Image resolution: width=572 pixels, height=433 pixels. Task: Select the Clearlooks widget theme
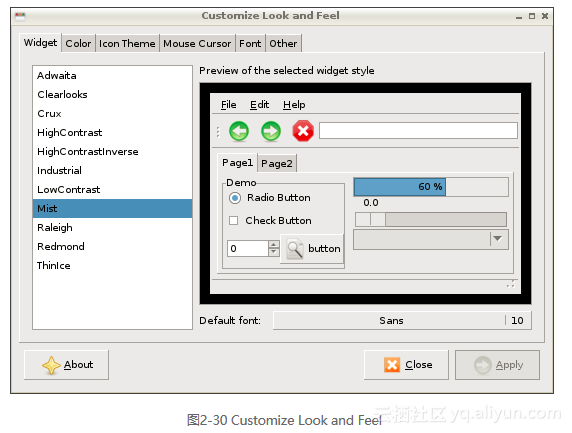pyautogui.click(x=112, y=94)
